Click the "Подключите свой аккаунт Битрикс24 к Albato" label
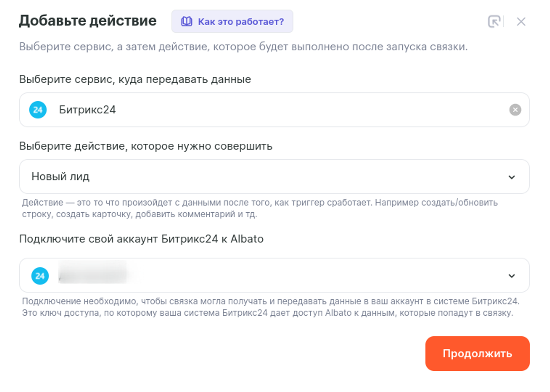 coord(141,239)
